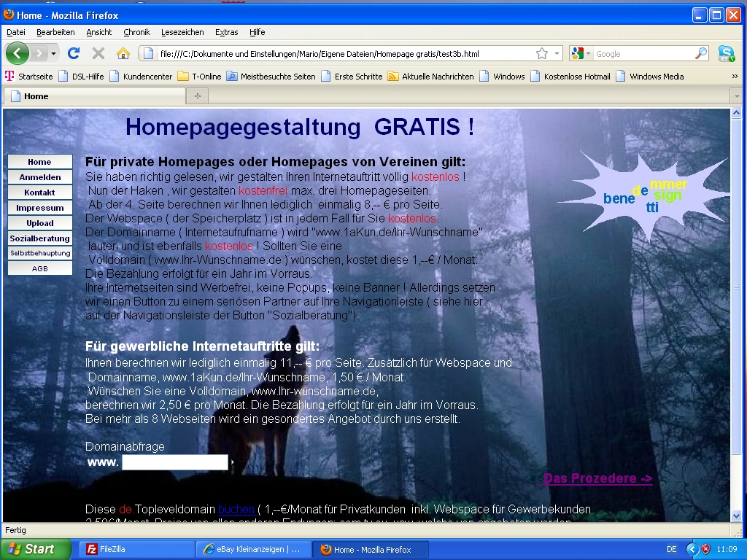Click the Kontakt navigation button
This screenshot has width=747, height=560.
[x=40, y=192]
